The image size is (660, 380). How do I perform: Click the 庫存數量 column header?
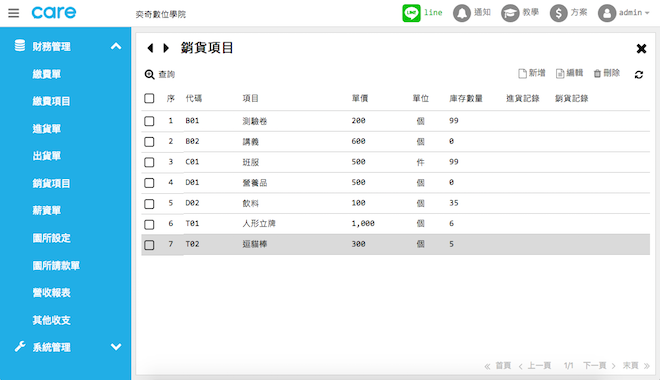(x=466, y=98)
